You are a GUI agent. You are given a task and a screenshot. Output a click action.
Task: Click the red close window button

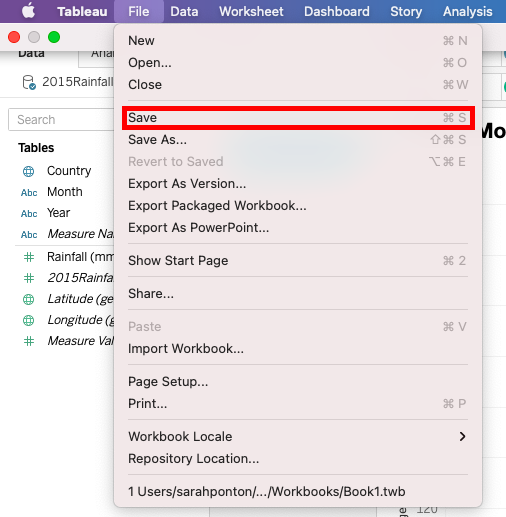coord(14,37)
